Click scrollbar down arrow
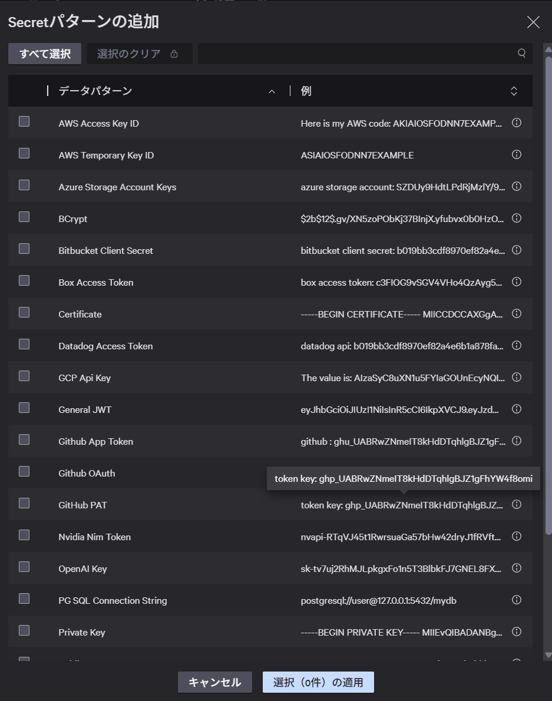The image size is (552, 701). tap(548, 655)
